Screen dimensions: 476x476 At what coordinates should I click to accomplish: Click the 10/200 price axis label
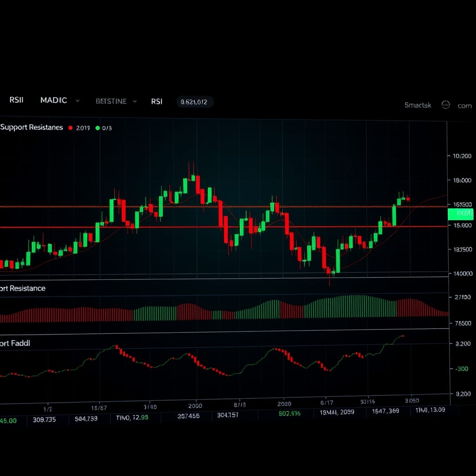pos(462,156)
